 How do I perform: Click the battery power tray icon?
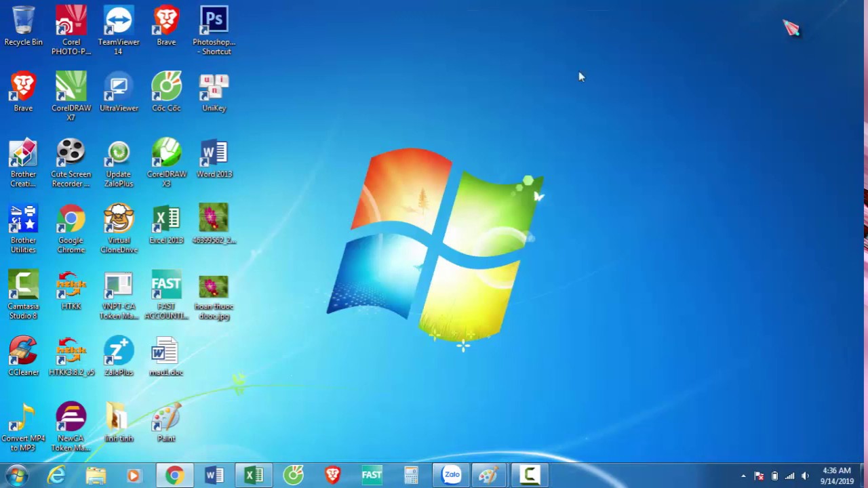(x=774, y=476)
